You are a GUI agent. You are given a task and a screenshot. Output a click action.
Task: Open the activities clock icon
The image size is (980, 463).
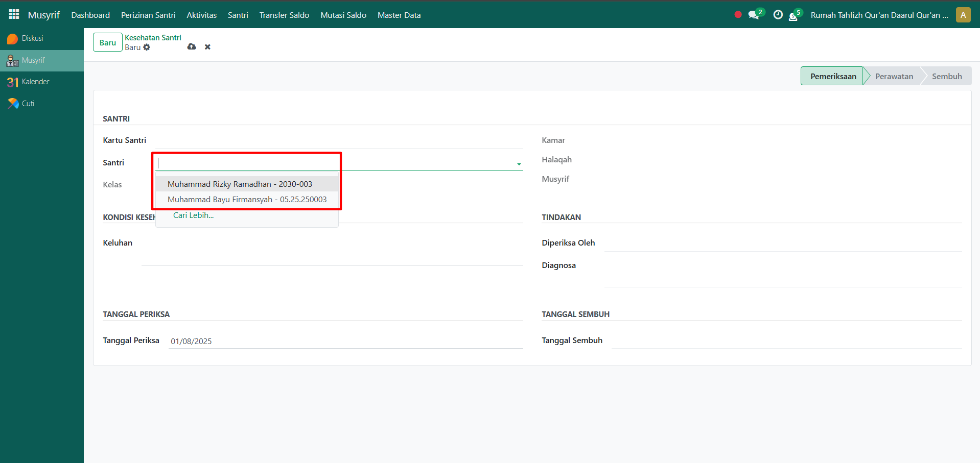click(x=778, y=15)
